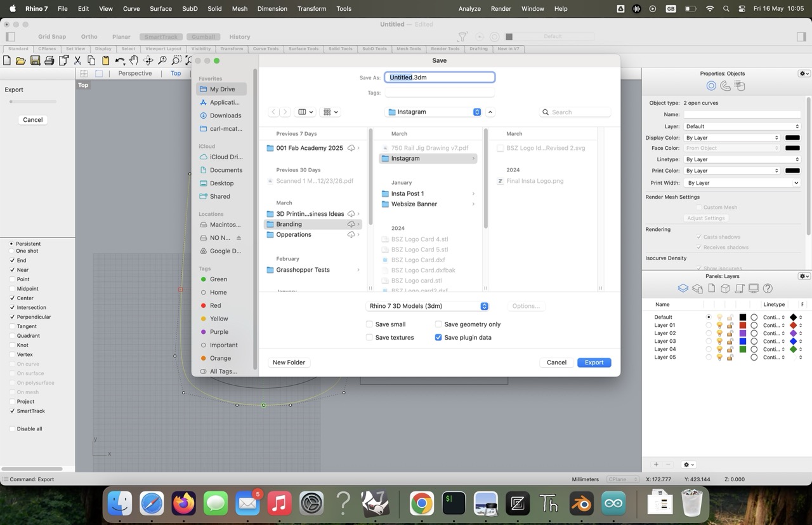Image resolution: width=812 pixels, height=525 pixels.
Task: Open the Print Width By Layer dropdown
Action: (742, 183)
